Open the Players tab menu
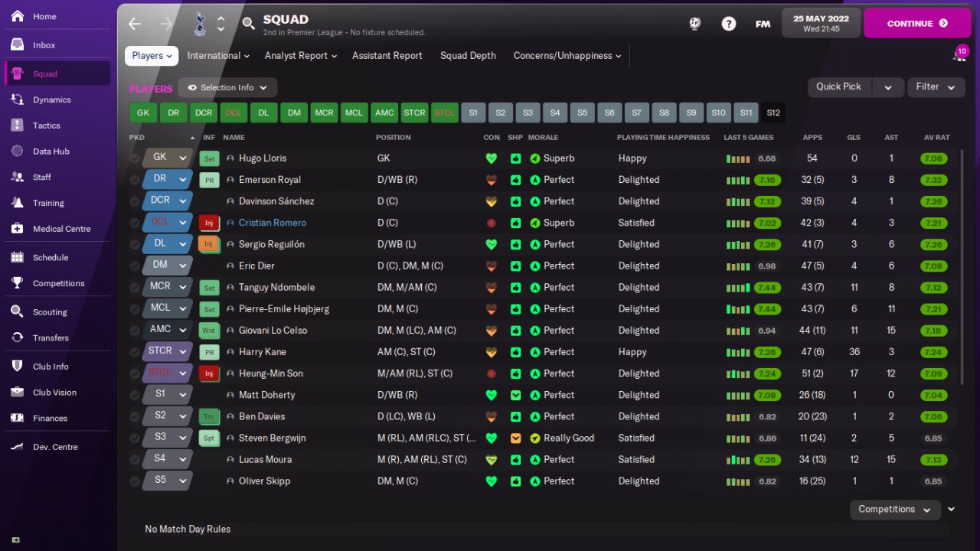The height and width of the screenshot is (551, 980). (152, 56)
